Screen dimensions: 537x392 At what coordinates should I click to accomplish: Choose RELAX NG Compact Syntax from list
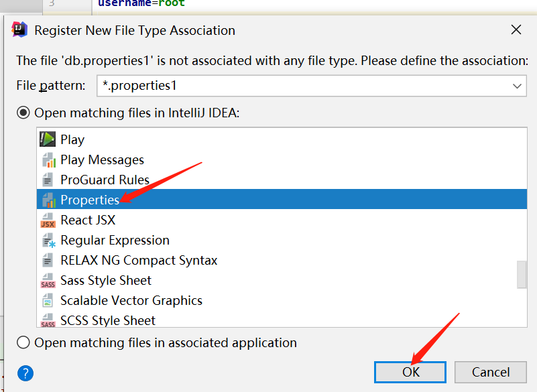(x=139, y=260)
